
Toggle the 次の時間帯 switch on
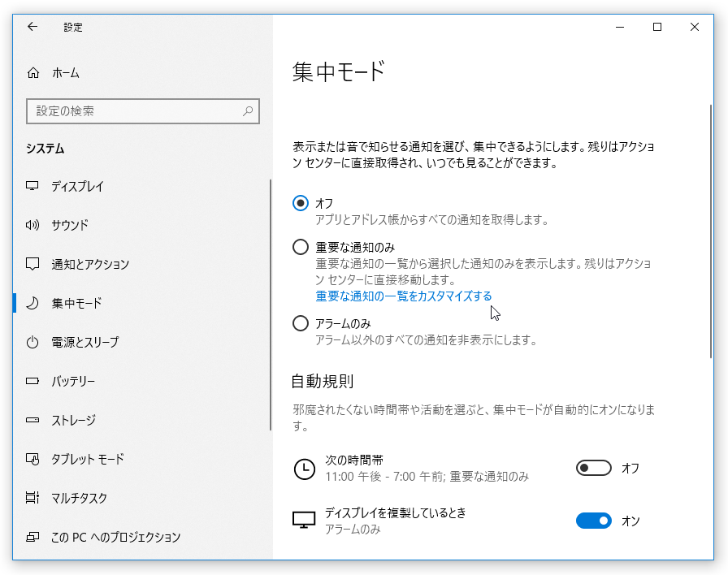593,468
